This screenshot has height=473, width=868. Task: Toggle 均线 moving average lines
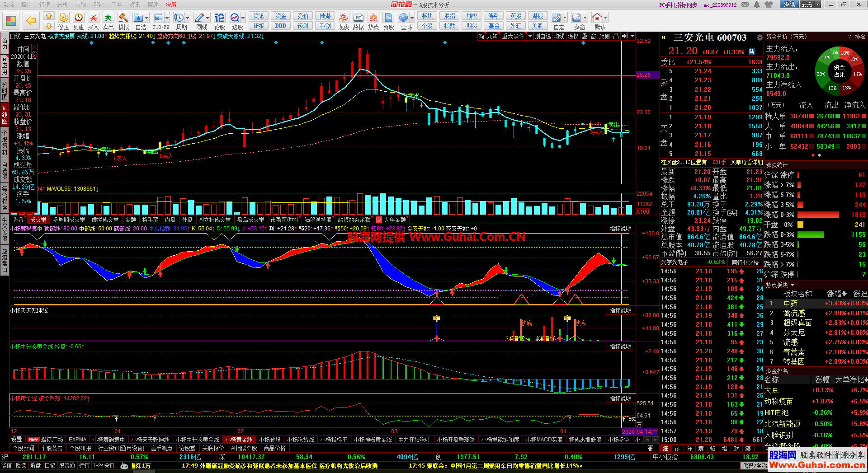point(559,37)
